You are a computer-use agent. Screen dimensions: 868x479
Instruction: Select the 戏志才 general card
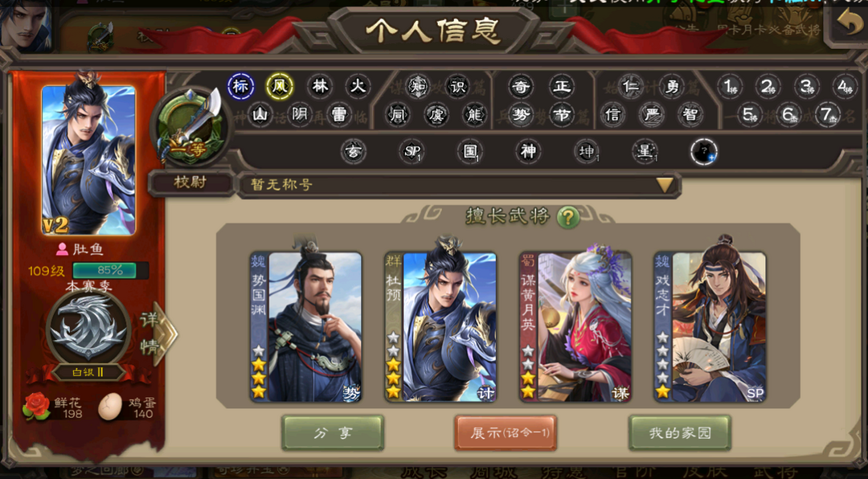coord(710,327)
